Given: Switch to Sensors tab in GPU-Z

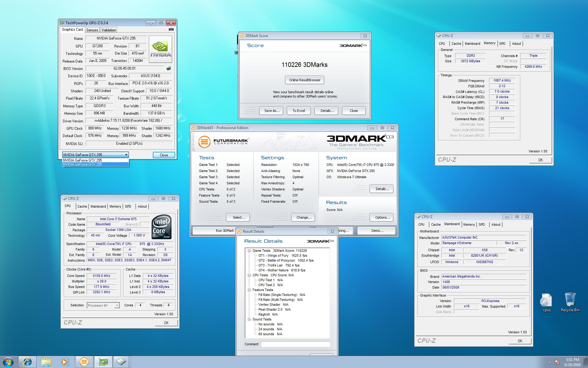Looking at the screenshot, I should click(x=92, y=30).
